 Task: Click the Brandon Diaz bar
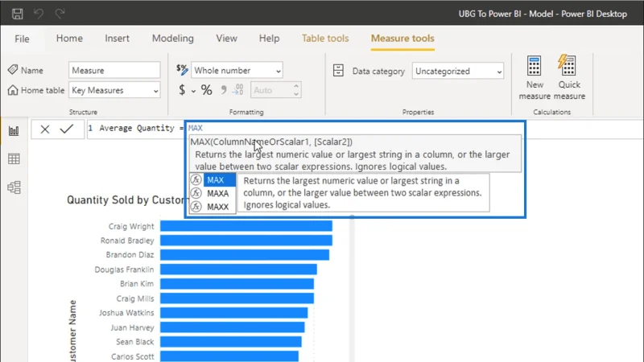pyautogui.click(x=245, y=255)
